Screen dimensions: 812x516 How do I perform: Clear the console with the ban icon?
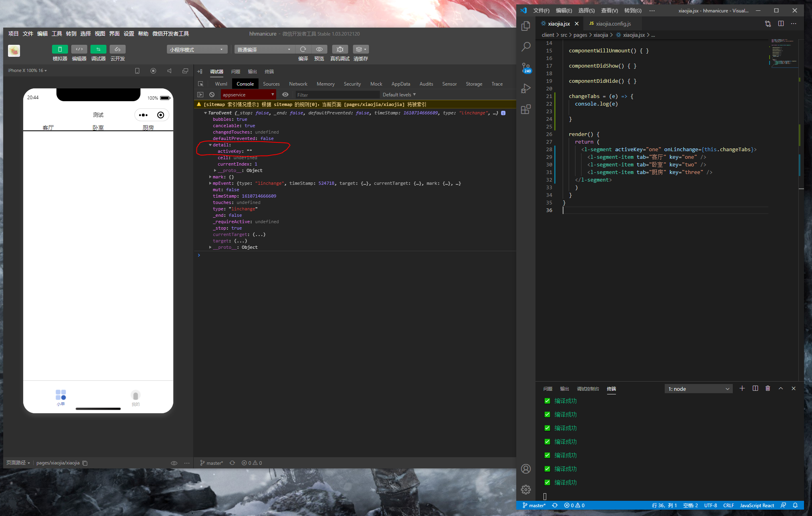click(212, 95)
